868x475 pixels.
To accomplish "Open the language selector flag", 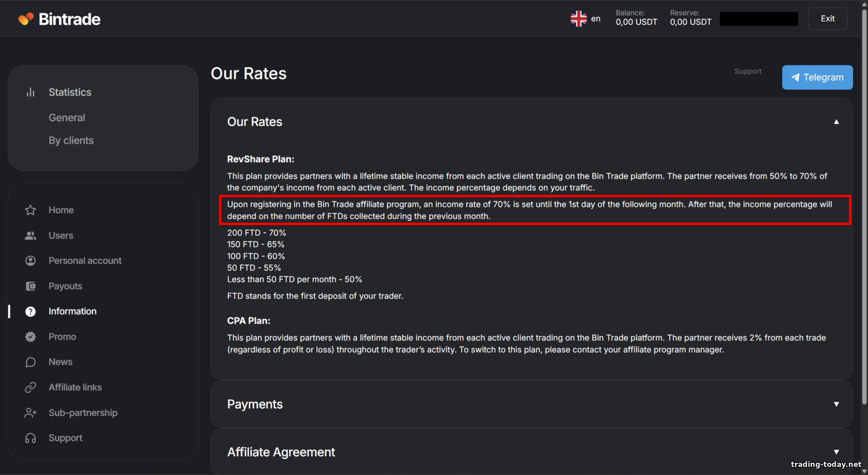I will (579, 19).
